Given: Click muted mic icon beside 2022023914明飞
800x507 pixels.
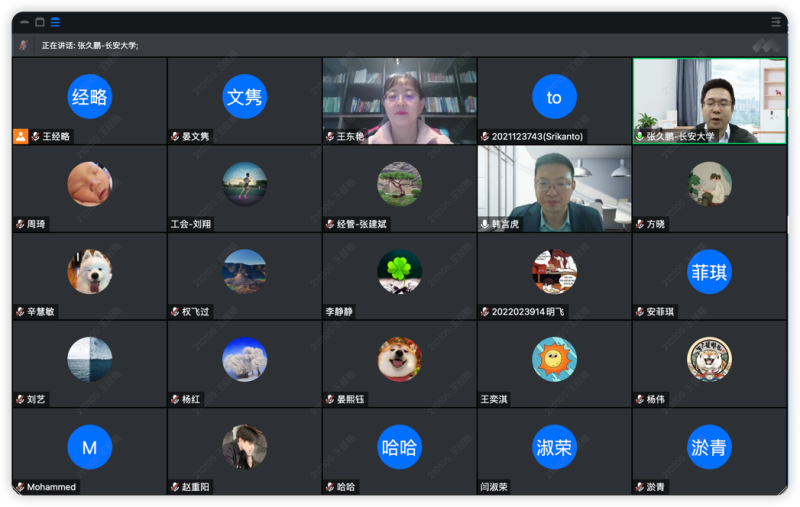Looking at the screenshot, I should [x=485, y=312].
